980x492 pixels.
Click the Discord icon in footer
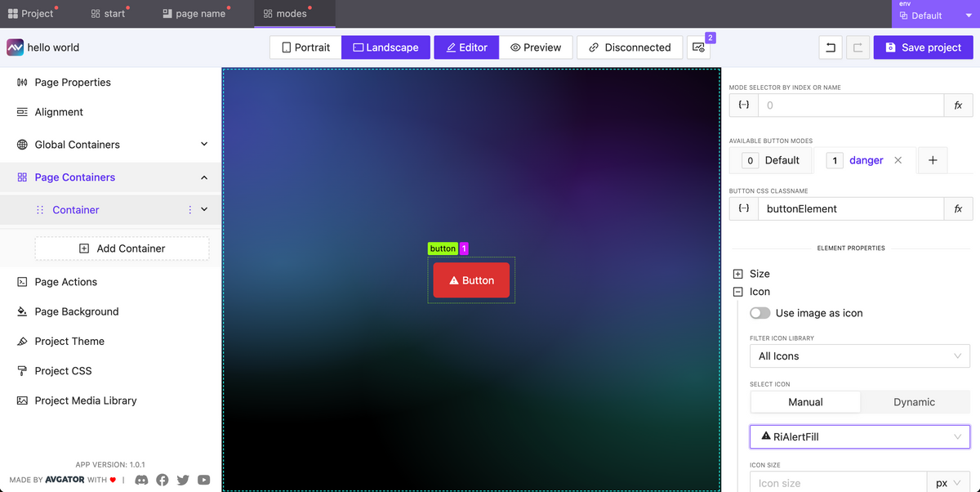[x=141, y=480]
